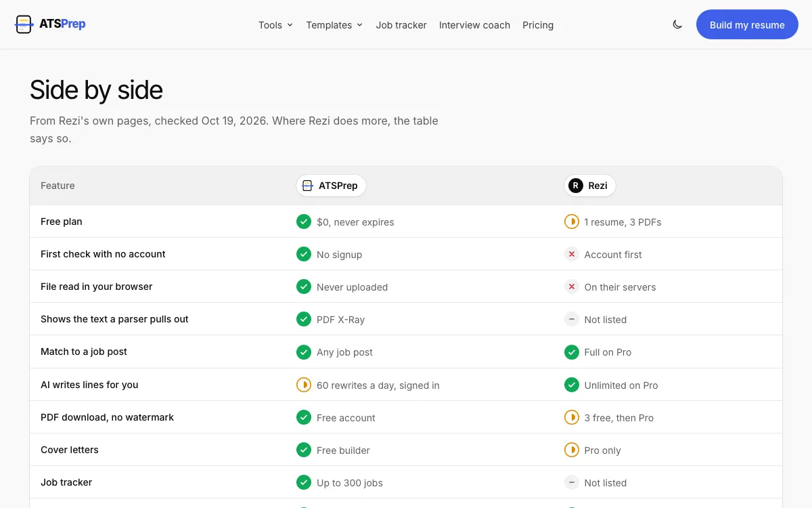
Task: Go to the Job tracker page
Action: point(401,25)
